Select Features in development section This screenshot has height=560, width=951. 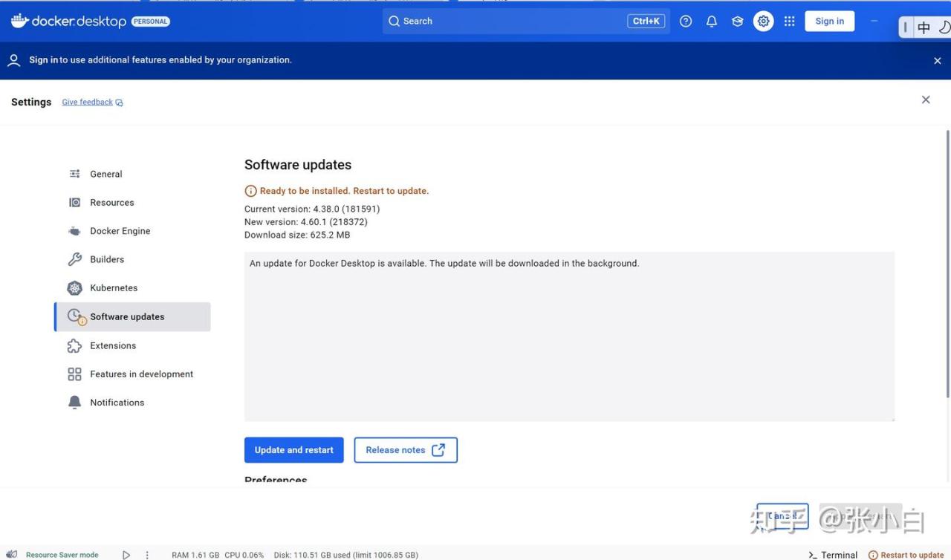click(141, 374)
